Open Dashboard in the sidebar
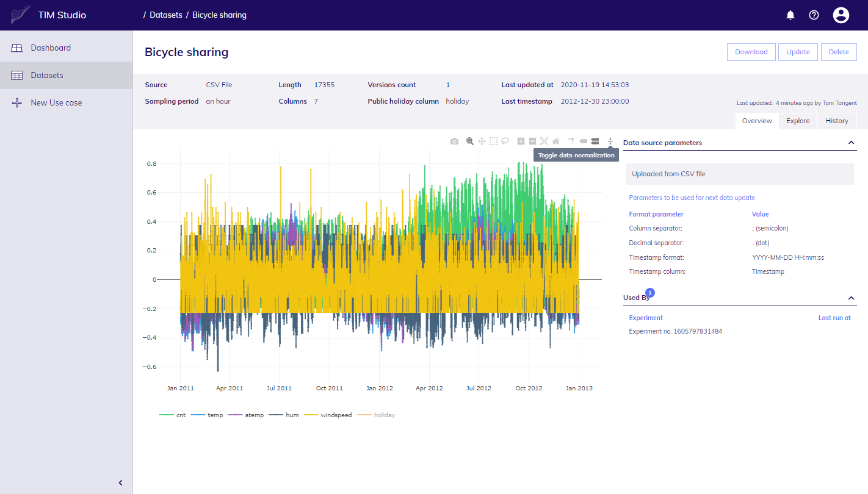 (x=67, y=48)
